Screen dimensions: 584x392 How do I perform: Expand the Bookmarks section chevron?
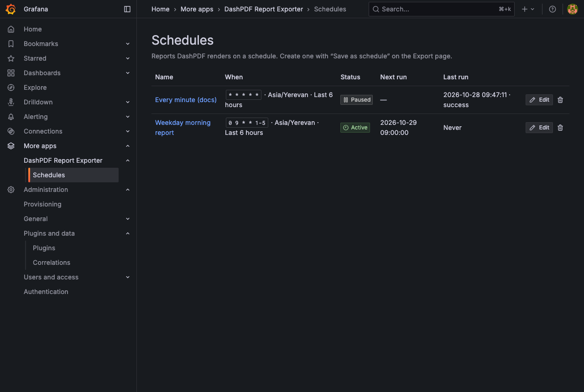128,44
